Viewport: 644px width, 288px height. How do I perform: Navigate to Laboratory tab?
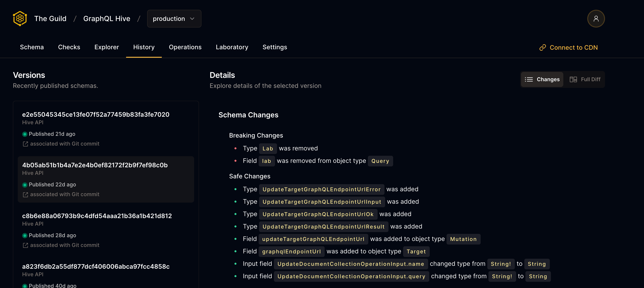pyautogui.click(x=232, y=47)
